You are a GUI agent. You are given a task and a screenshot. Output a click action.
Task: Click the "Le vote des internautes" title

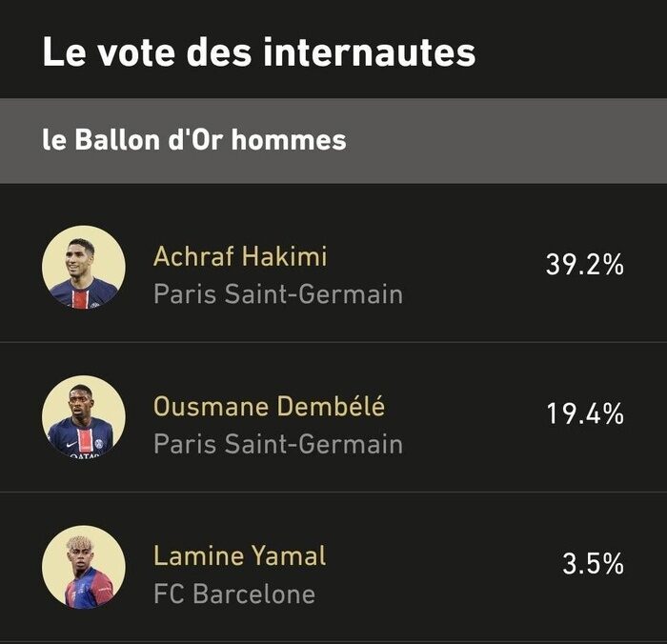[x=258, y=52]
